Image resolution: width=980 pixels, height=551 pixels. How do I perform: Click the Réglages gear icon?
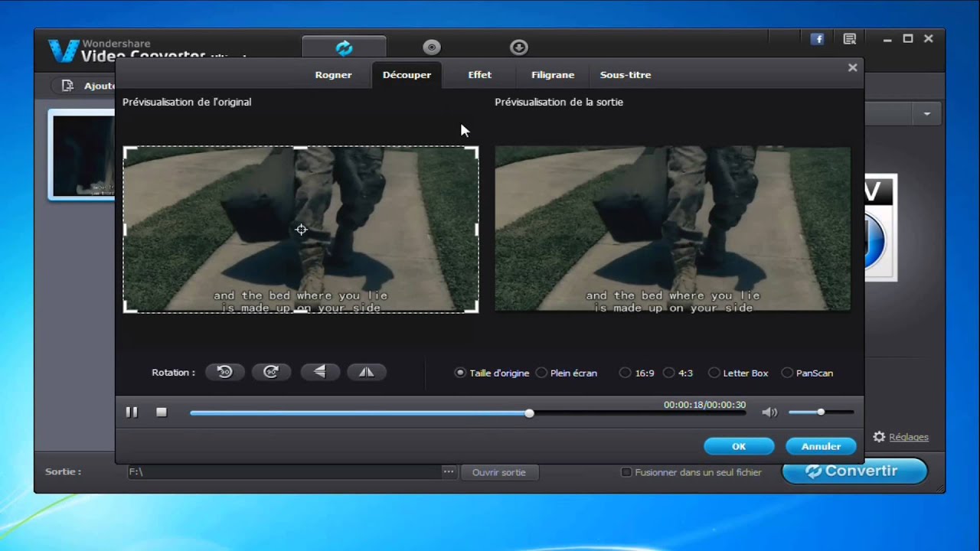(x=879, y=437)
